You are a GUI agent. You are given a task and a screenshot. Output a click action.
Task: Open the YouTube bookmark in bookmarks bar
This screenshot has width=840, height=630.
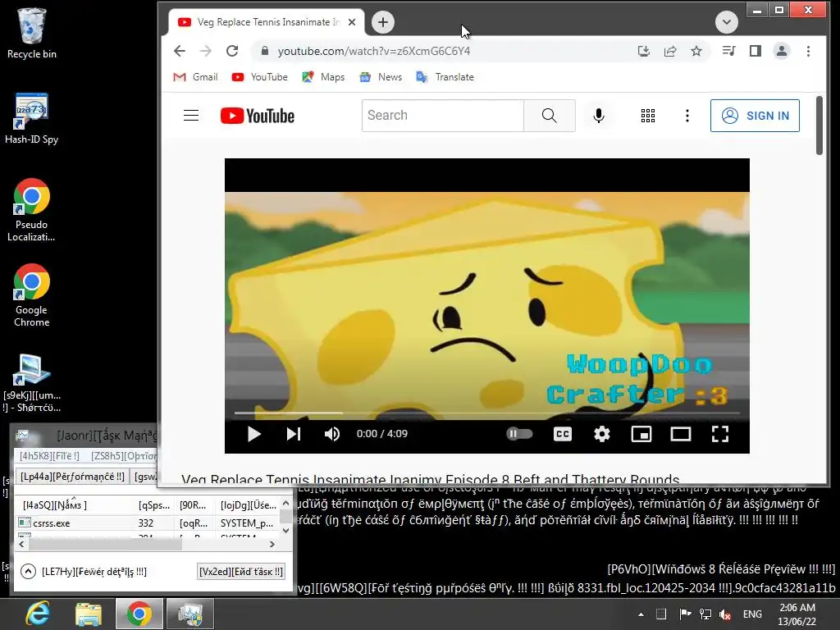pyautogui.click(x=260, y=77)
